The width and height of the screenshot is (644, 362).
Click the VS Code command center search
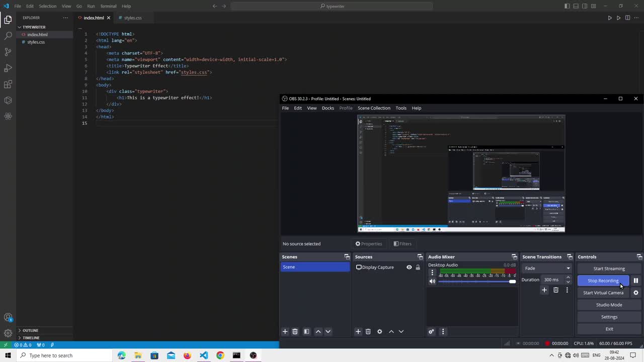pyautogui.click(x=332, y=6)
